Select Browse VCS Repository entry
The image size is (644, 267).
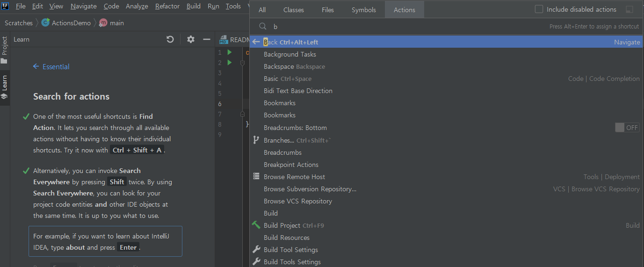[x=446, y=201]
